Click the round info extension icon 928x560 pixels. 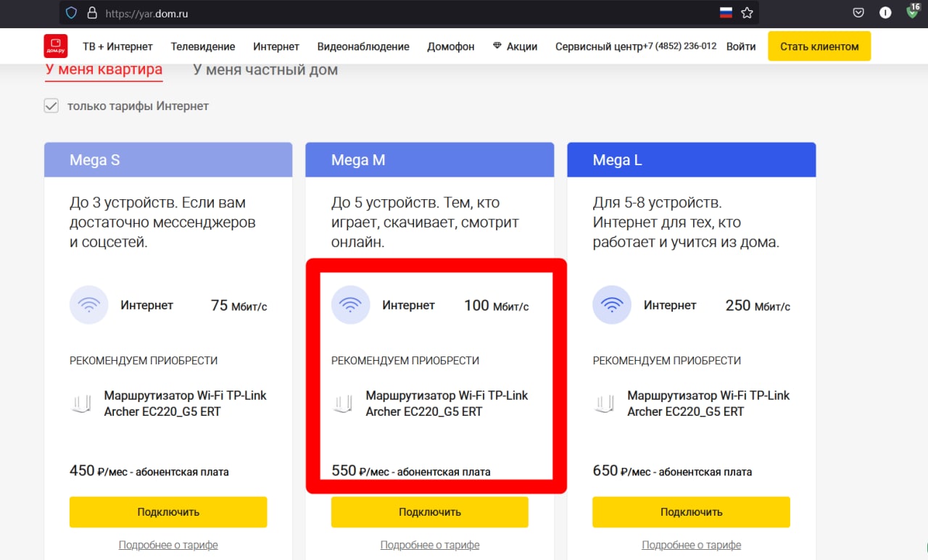point(885,12)
